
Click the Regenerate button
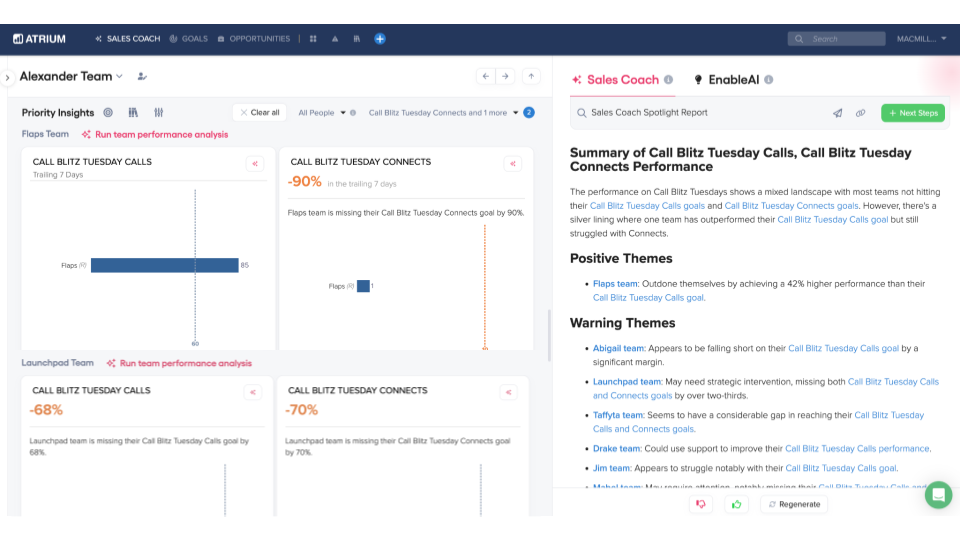[794, 504]
